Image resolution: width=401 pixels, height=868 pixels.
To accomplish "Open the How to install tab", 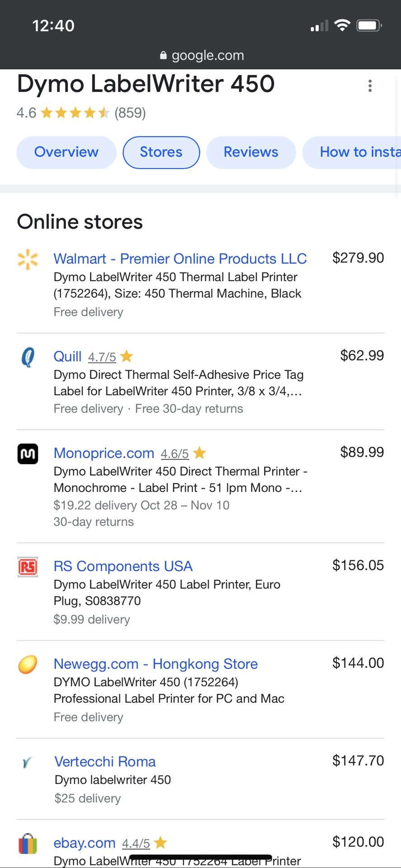I will pyautogui.click(x=352, y=152).
